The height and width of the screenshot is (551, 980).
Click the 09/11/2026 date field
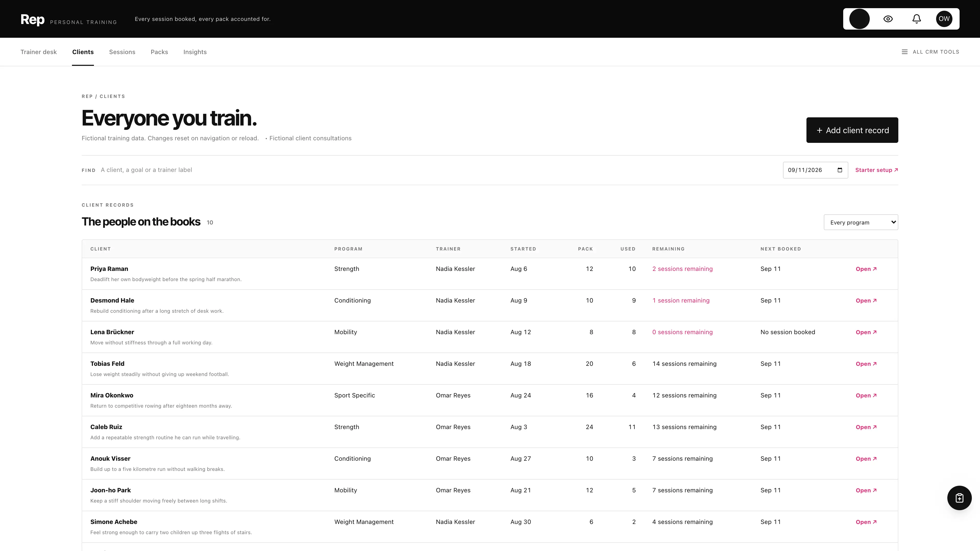click(x=815, y=170)
